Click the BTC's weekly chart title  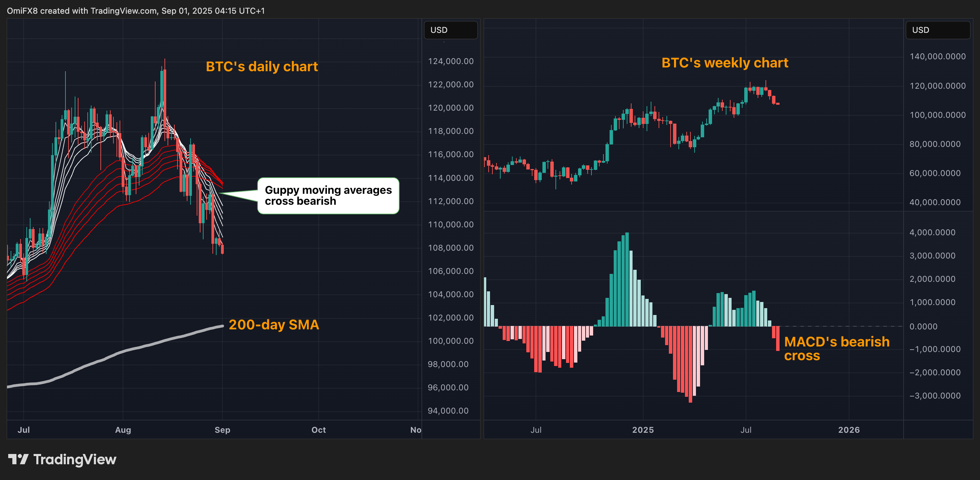click(725, 63)
